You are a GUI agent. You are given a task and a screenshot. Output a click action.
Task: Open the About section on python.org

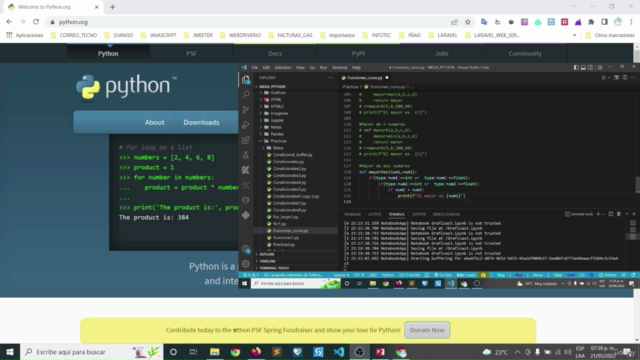pyautogui.click(x=155, y=122)
